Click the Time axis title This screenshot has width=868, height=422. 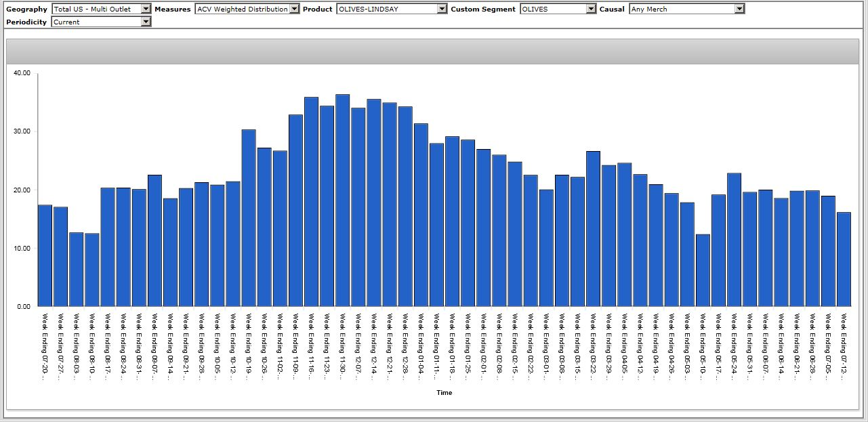click(444, 393)
